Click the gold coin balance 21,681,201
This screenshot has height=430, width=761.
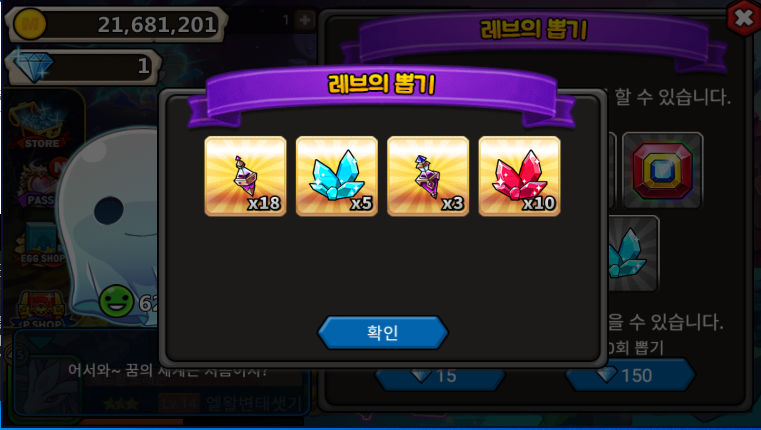click(x=157, y=24)
